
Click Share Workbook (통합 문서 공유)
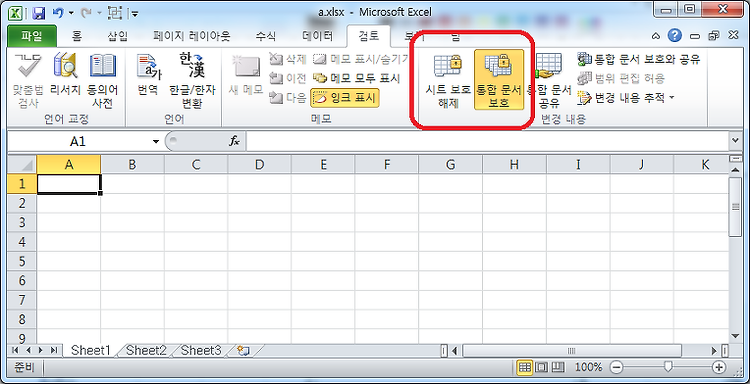[549, 79]
